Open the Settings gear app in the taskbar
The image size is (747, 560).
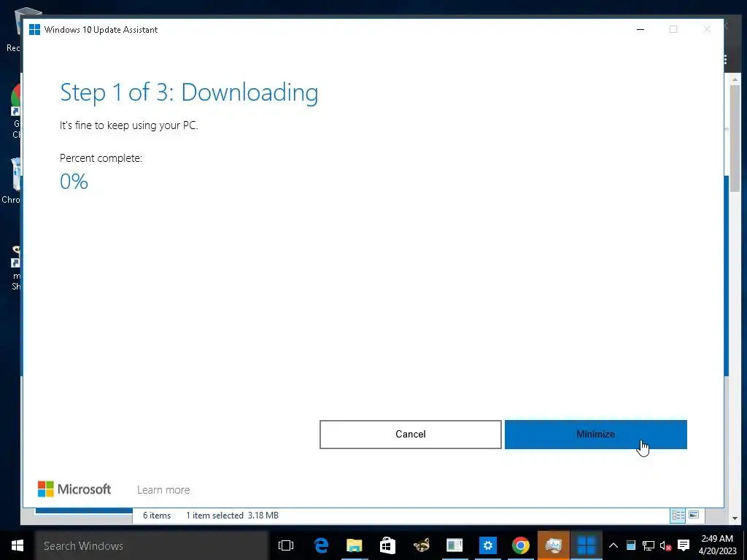click(488, 545)
